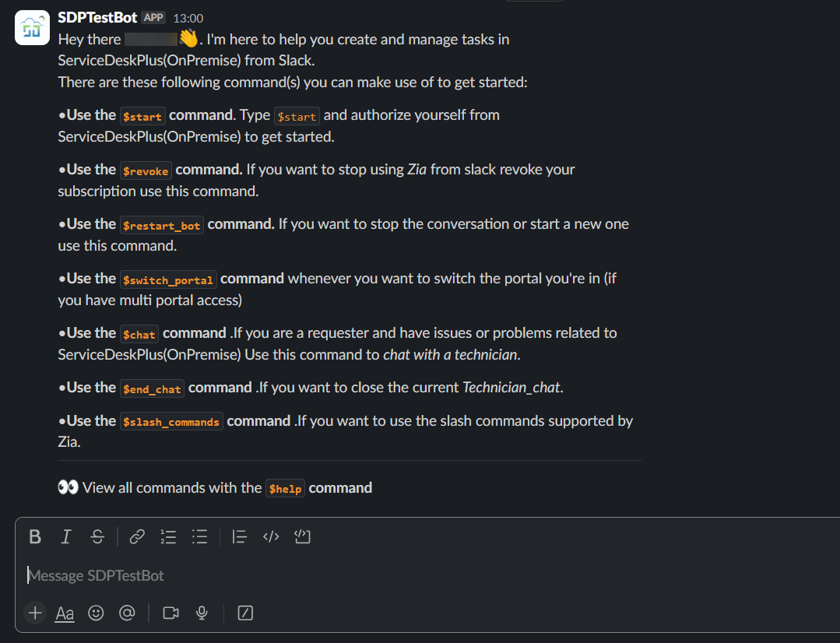The image size is (840, 643).
Task: Record a video clip
Action: pyautogui.click(x=171, y=613)
